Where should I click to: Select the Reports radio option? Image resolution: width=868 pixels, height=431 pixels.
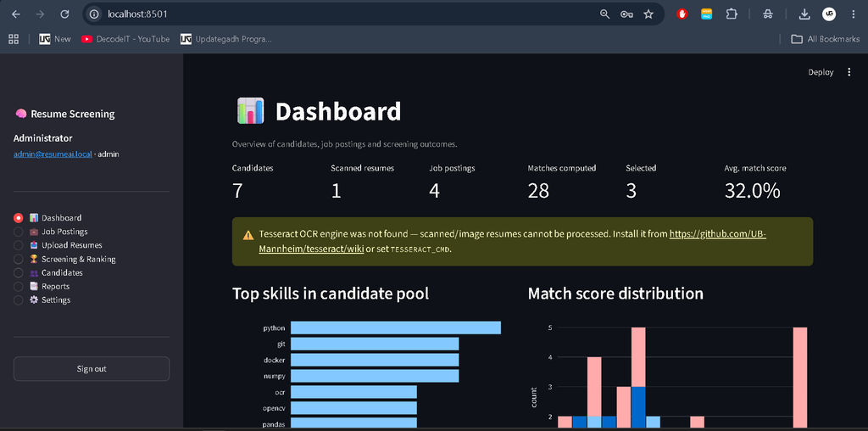tap(19, 287)
